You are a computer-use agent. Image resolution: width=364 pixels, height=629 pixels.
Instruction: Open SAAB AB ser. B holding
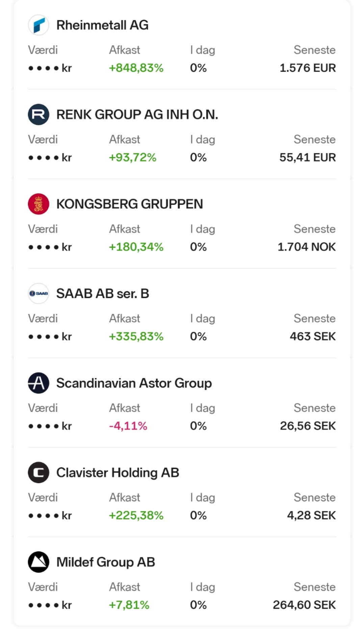coord(103,294)
